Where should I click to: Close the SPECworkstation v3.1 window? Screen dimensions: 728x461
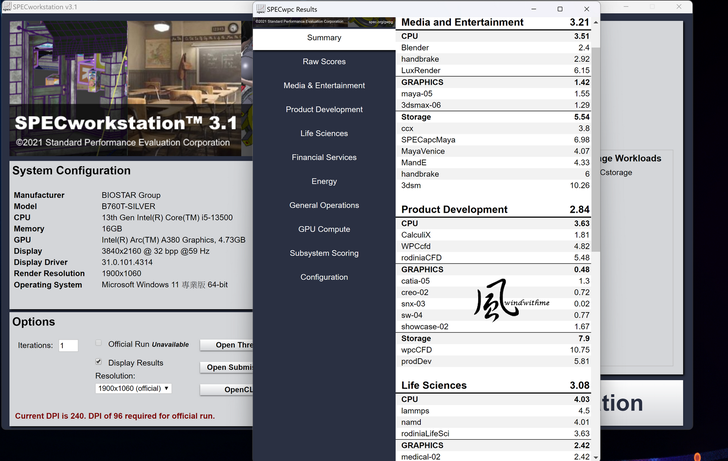pos(679,6)
